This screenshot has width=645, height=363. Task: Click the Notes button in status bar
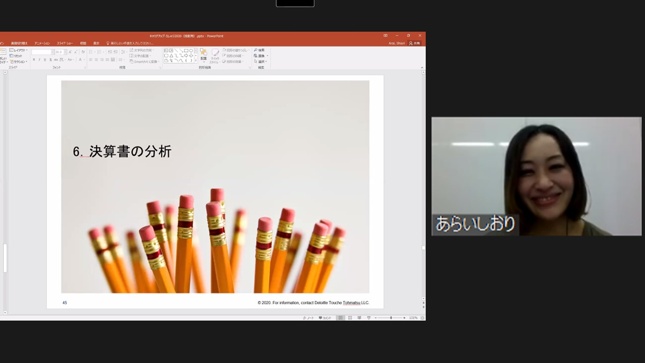click(x=308, y=318)
